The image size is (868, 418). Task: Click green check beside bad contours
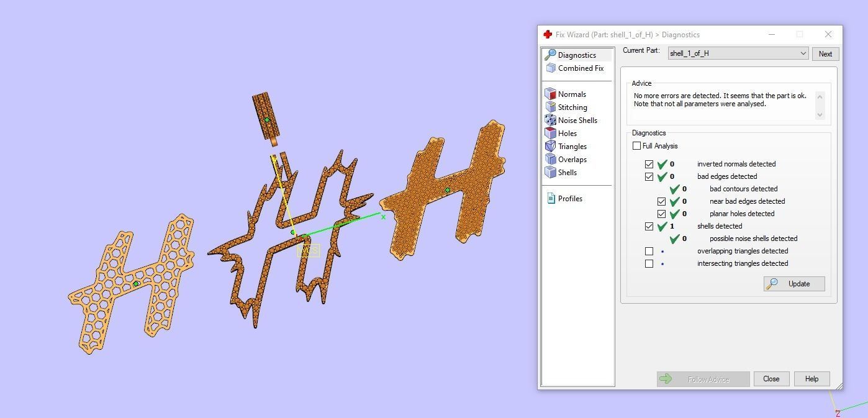(x=674, y=189)
